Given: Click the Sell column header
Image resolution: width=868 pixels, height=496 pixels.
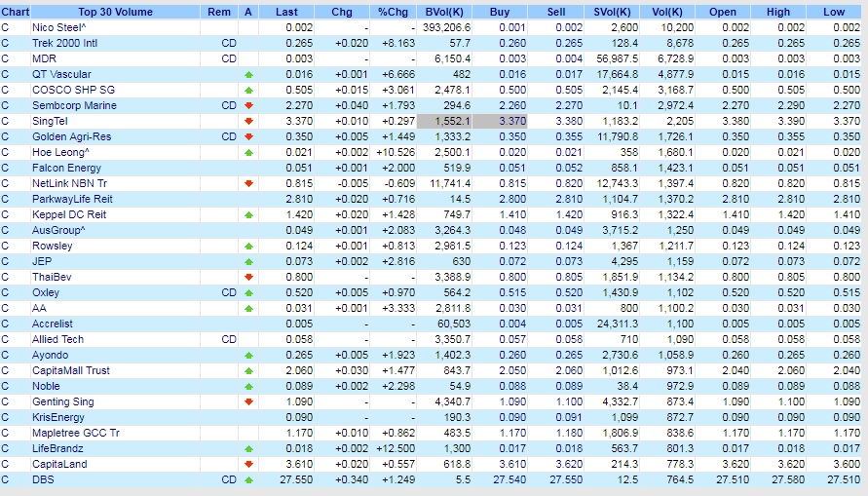Looking at the screenshot, I should [x=556, y=12].
